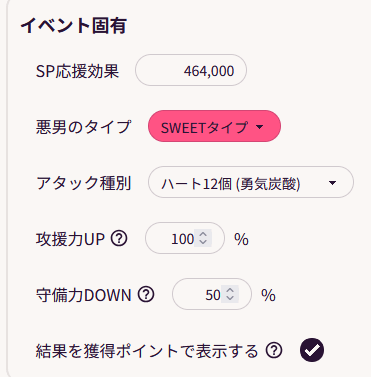The height and width of the screenshot is (377, 371).
Task: Focus the 守備力DOWN percentage field
Action: click(x=212, y=294)
